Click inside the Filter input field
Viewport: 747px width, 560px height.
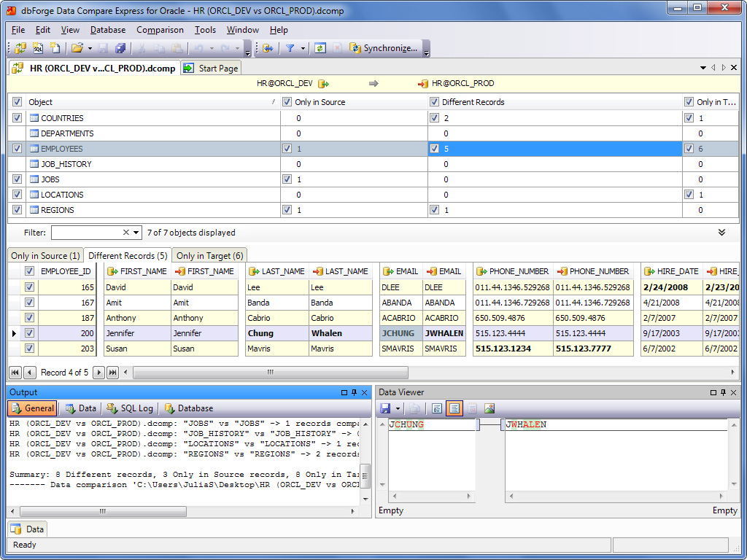86,233
